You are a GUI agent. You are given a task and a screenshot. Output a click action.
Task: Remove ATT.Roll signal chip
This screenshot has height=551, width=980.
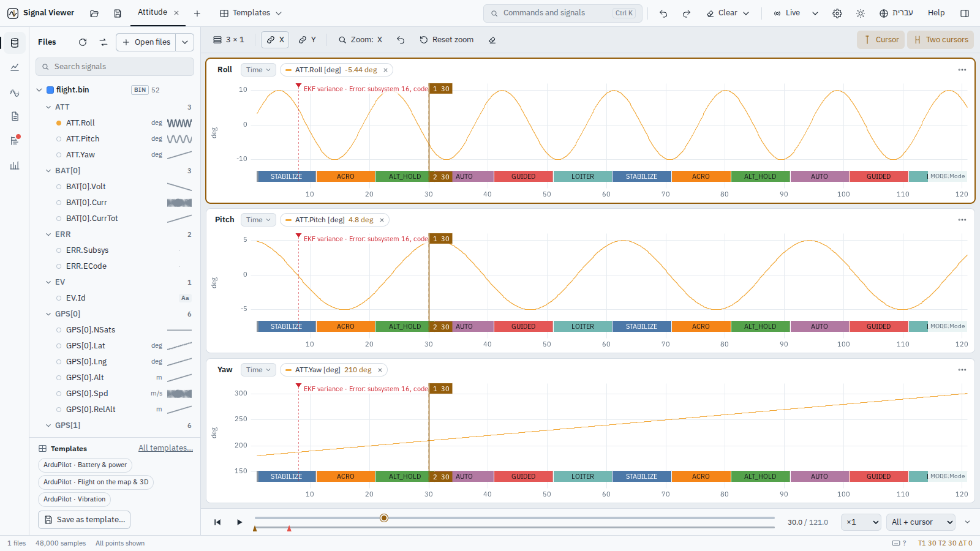tap(385, 70)
